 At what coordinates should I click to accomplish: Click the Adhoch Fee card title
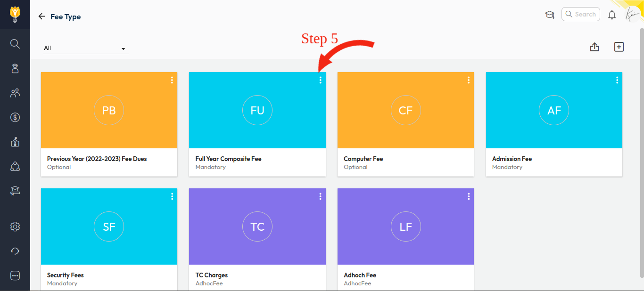coord(360,275)
